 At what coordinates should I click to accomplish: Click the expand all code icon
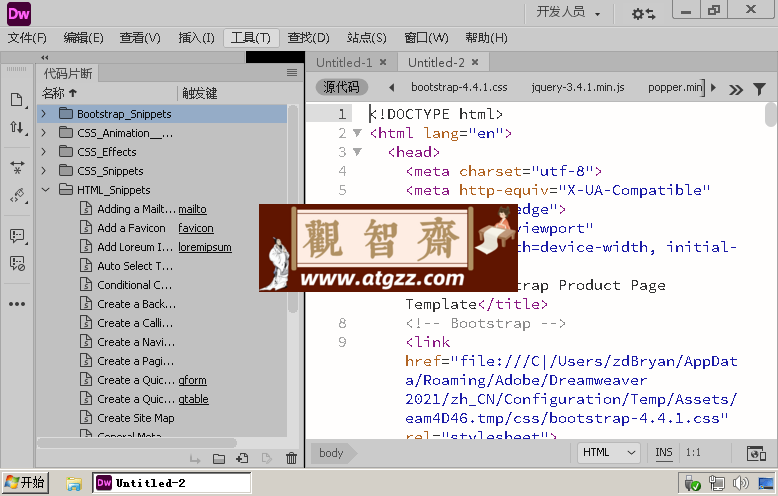pyautogui.click(x=16, y=167)
